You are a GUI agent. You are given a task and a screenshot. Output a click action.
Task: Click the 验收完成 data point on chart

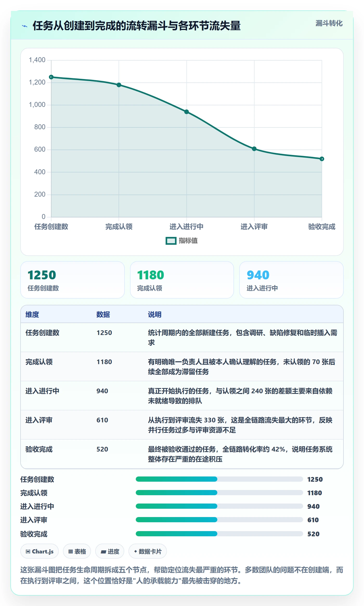coord(322,159)
